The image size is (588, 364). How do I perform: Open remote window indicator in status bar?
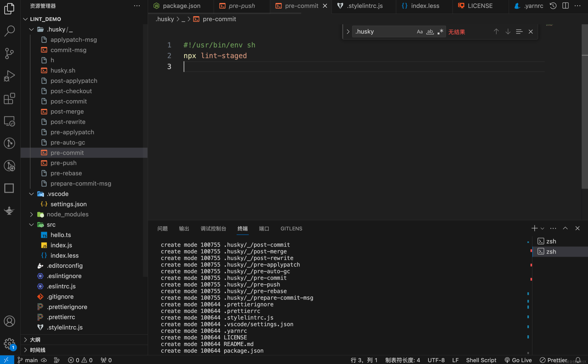[x=7, y=360]
